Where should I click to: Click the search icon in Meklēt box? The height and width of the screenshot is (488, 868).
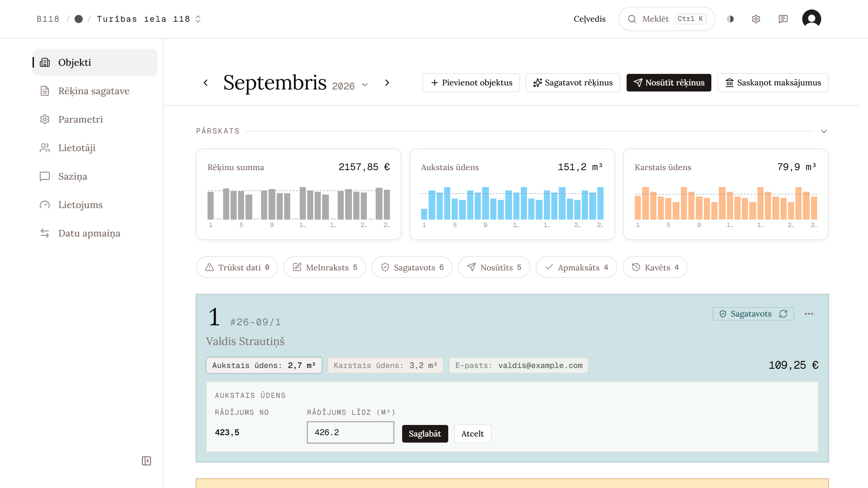point(632,19)
